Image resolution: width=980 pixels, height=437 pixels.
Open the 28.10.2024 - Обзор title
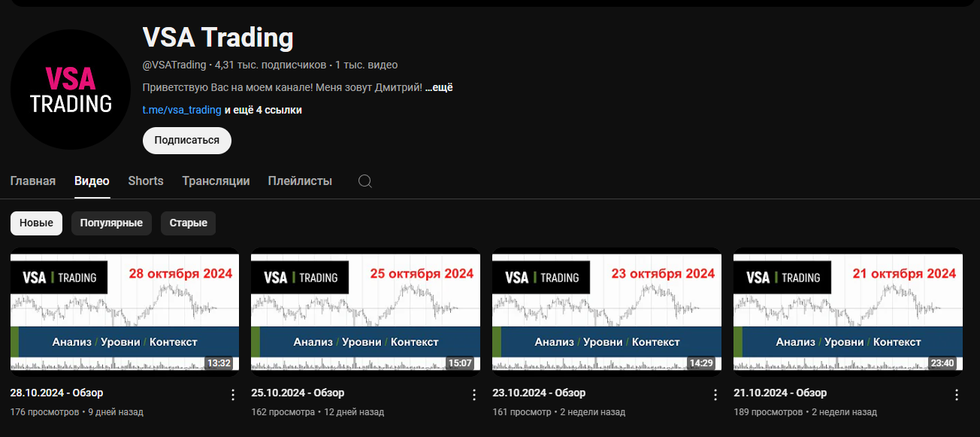point(57,393)
